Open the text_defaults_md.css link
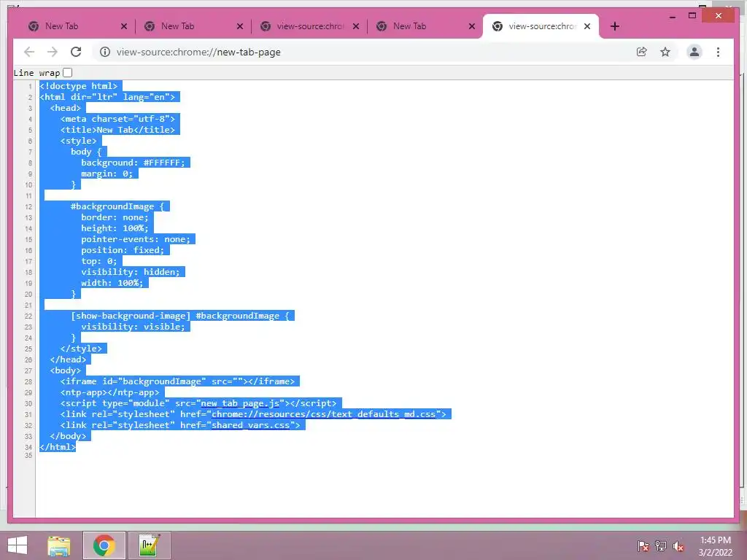This screenshot has height=560, width=747. click(x=323, y=414)
